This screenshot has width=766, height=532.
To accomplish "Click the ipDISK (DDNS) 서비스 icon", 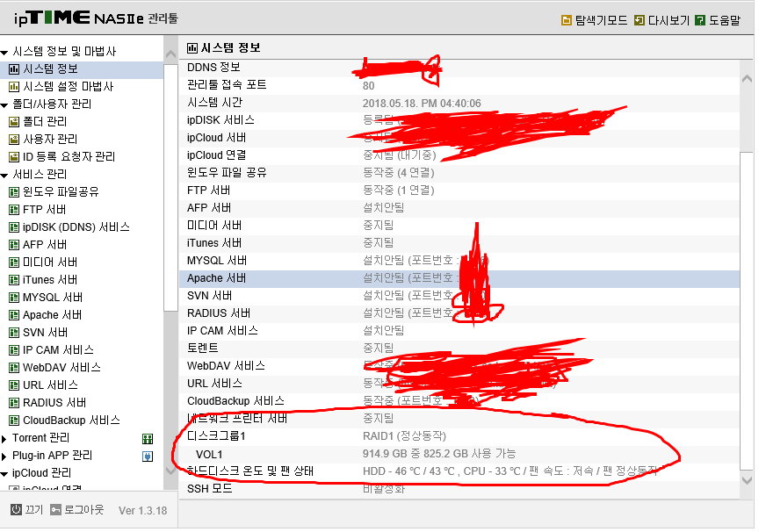I will tap(14, 227).
